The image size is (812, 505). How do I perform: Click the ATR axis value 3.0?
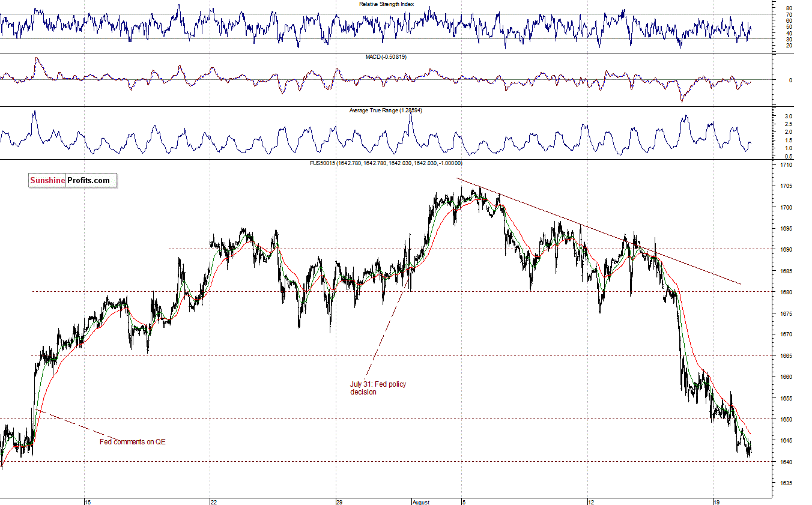[x=789, y=116]
